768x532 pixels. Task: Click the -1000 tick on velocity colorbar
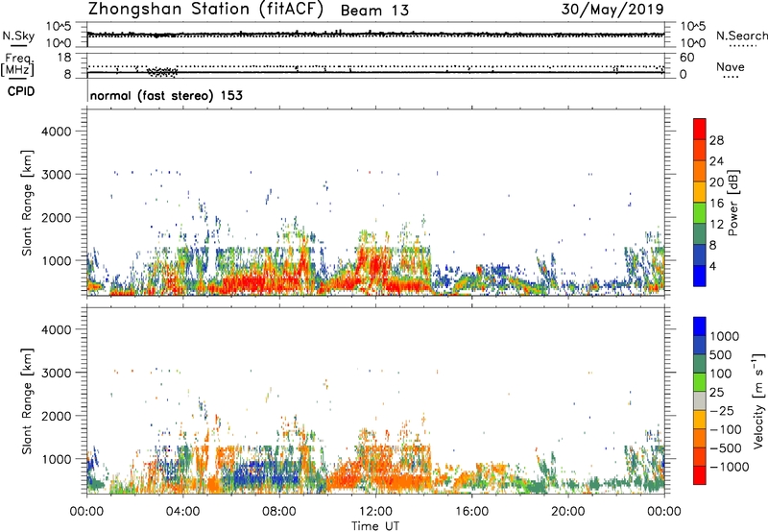pyautogui.click(x=729, y=467)
